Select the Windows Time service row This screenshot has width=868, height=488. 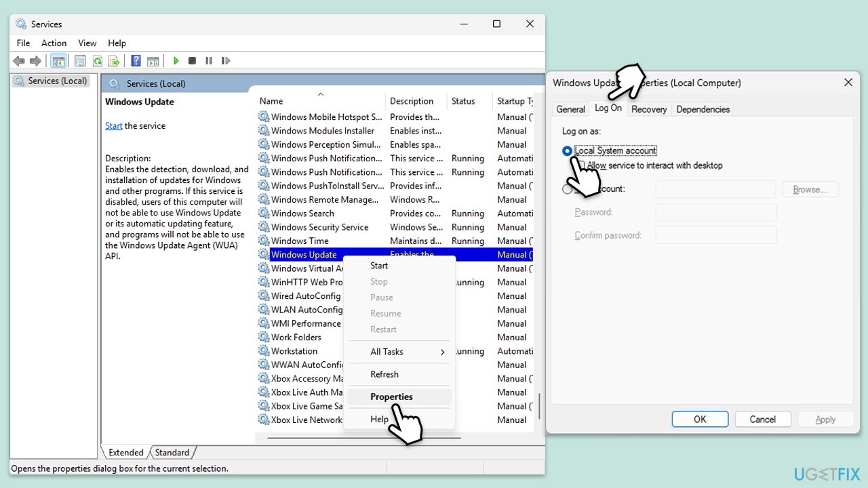pyautogui.click(x=300, y=241)
